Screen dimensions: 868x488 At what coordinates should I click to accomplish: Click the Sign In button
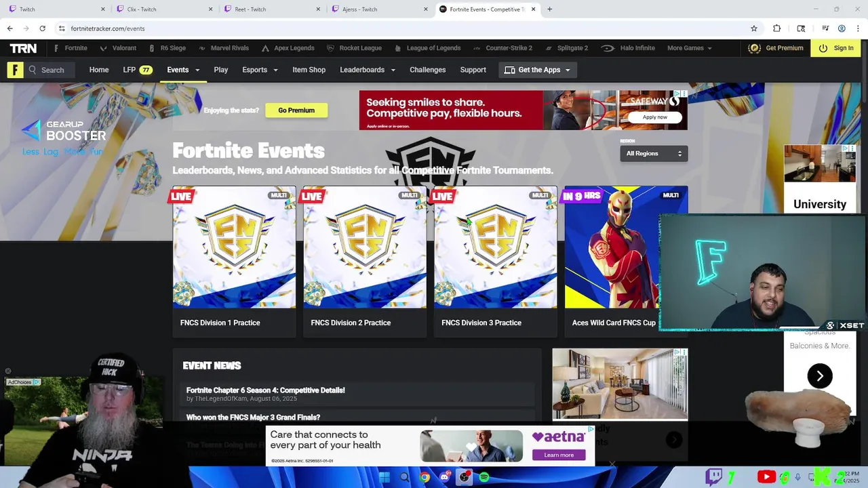point(836,48)
